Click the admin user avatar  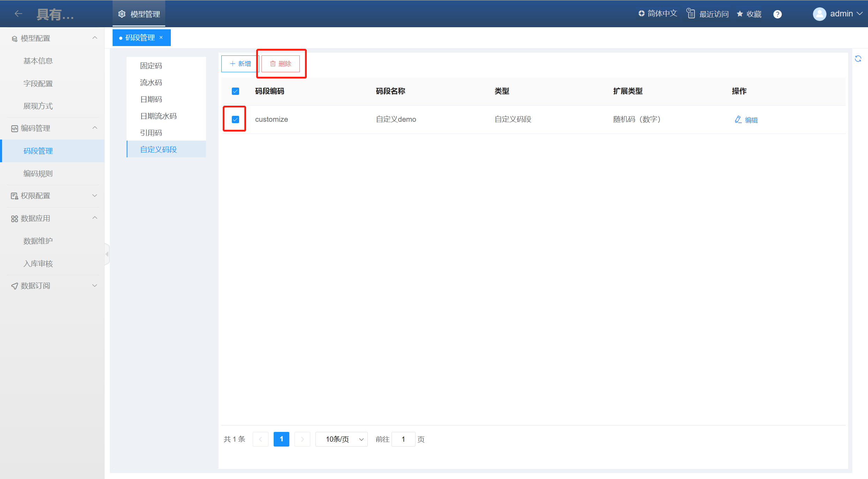[x=819, y=14]
